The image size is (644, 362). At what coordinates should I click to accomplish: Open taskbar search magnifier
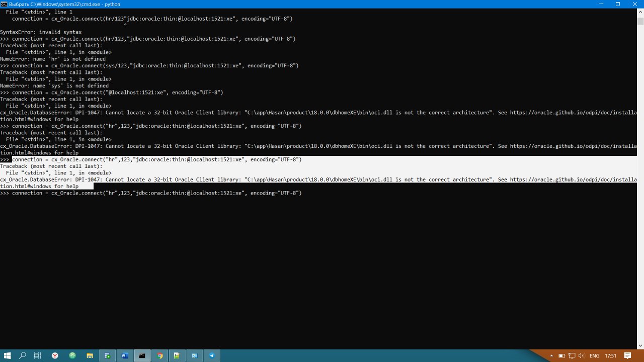[x=23, y=355]
